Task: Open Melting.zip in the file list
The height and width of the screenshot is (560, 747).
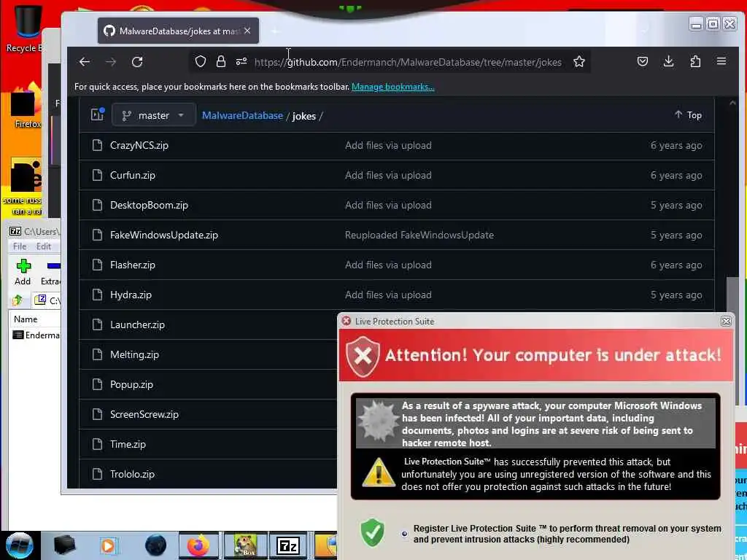Action: point(134,355)
